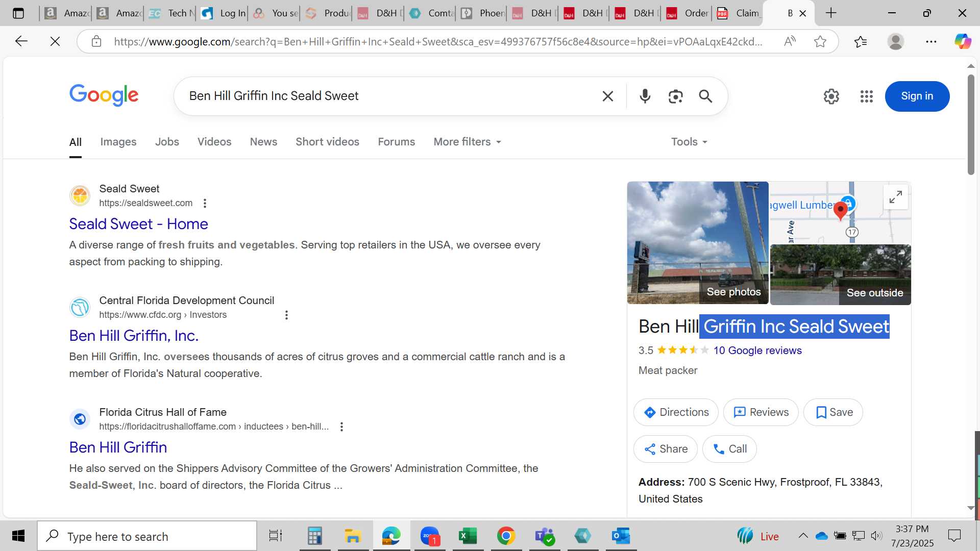Open more options for cfdc.org result

click(x=286, y=315)
